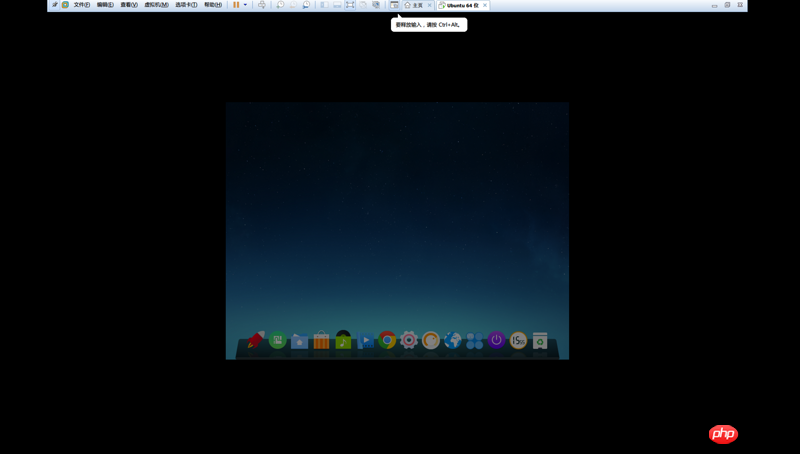
Task: Select the Ubuntu 64 位 tab
Action: point(462,5)
